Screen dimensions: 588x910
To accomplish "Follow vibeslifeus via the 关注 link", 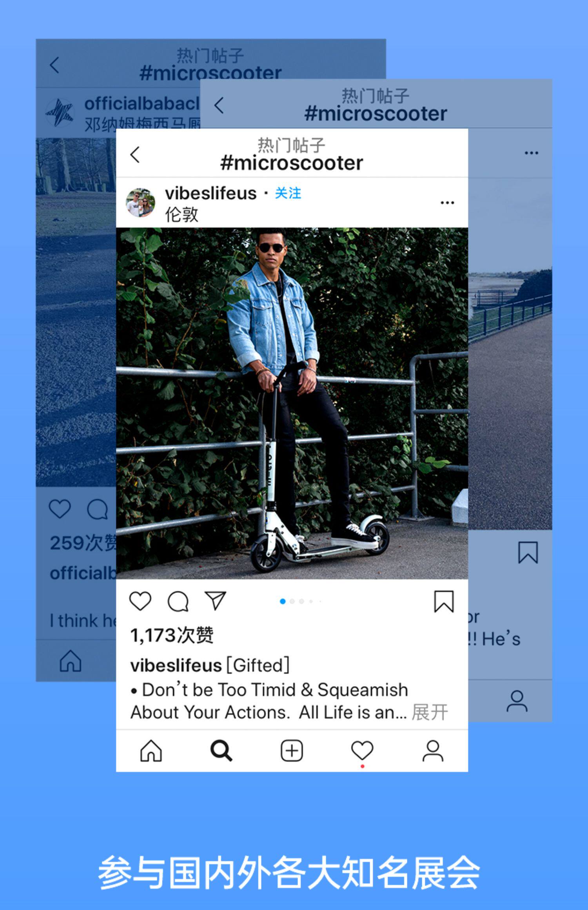I will point(288,193).
